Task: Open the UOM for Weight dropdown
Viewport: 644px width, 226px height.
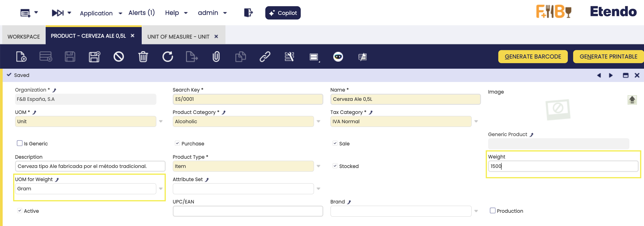Action: pyautogui.click(x=161, y=189)
